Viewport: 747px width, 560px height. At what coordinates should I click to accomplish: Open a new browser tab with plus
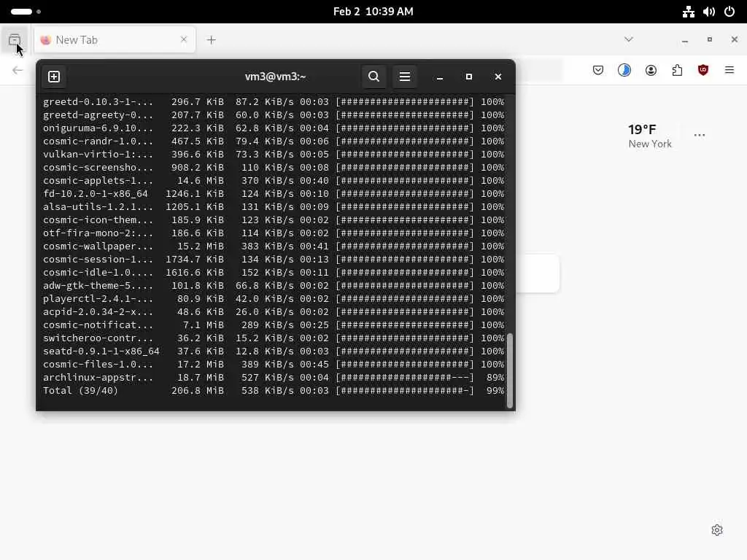212,40
